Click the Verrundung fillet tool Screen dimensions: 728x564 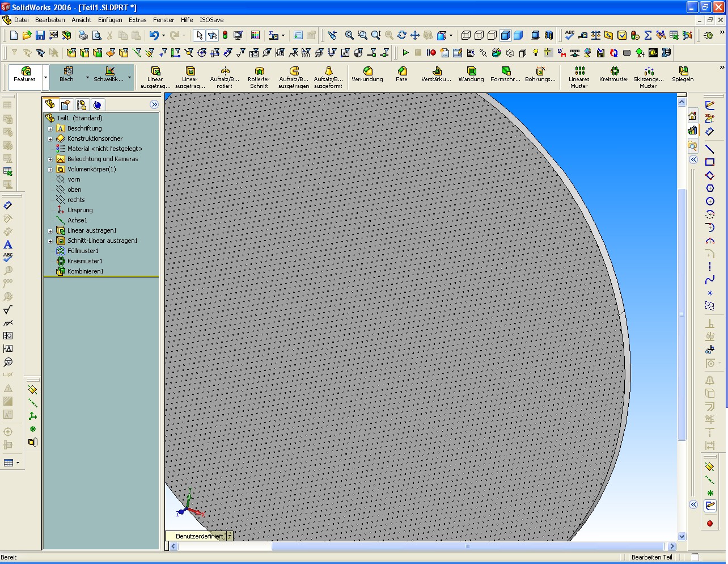coord(367,74)
